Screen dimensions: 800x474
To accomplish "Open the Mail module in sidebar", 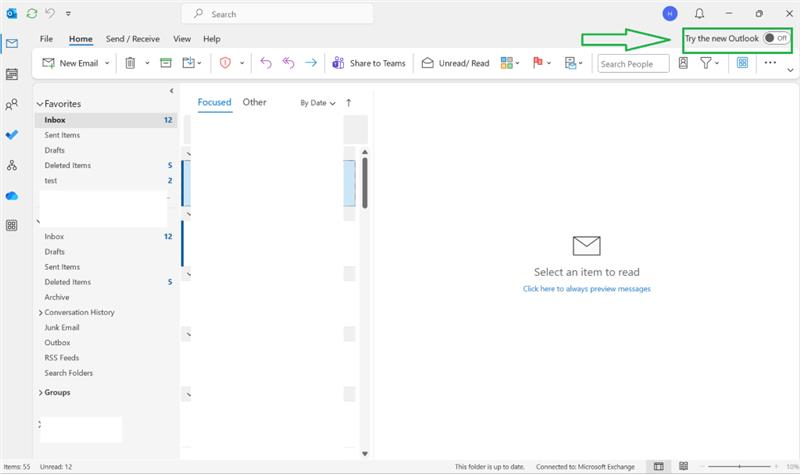I will pyautogui.click(x=12, y=43).
